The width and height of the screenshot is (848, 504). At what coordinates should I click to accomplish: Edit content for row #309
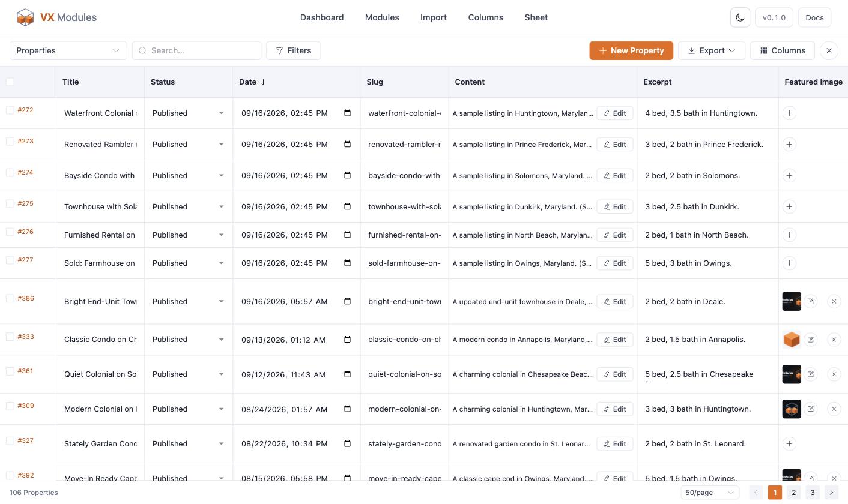(615, 409)
